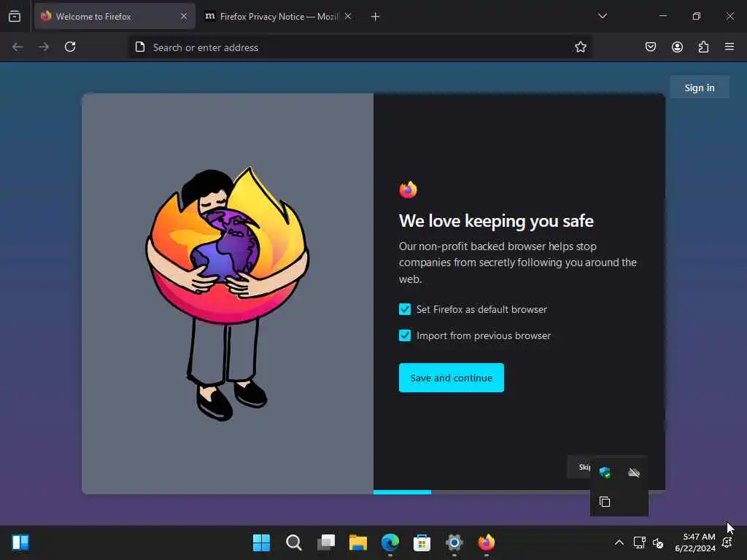Open Firefox View (recent browsing) icon
Viewport: 747px width, 560px height.
[15, 16]
